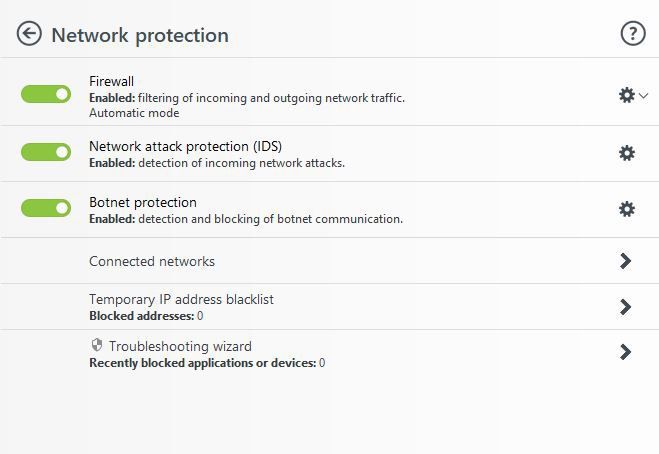
Task: Click the shield icon beside Troubleshooting wizard
Action: (97, 345)
